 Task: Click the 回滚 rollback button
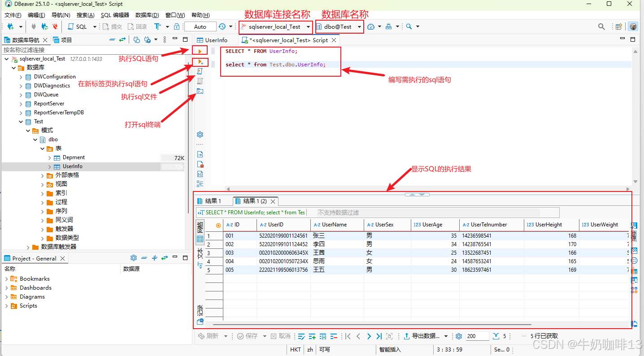(x=137, y=26)
